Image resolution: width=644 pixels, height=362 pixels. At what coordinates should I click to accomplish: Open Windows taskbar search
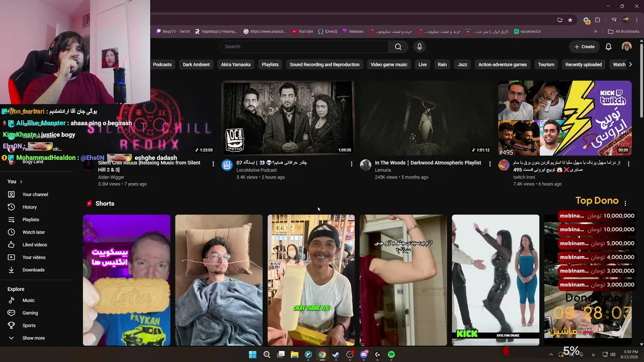(x=267, y=354)
